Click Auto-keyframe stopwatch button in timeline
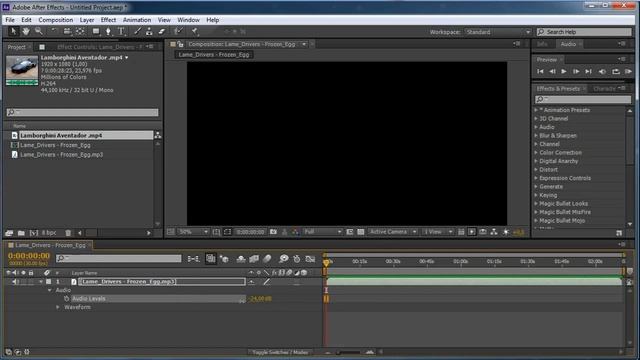Screen dimensions: 640x360 297,259
